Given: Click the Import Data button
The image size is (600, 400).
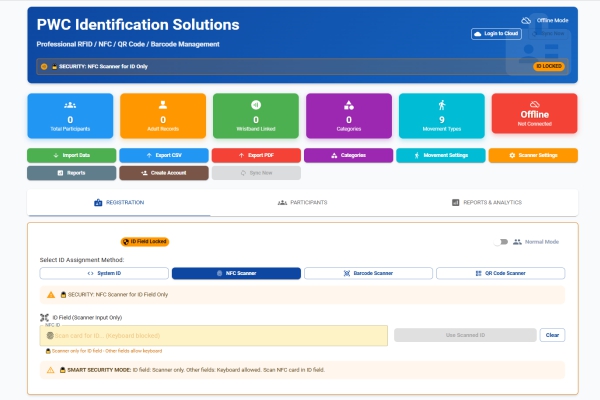Looking at the screenshot, I should [72, 155].
